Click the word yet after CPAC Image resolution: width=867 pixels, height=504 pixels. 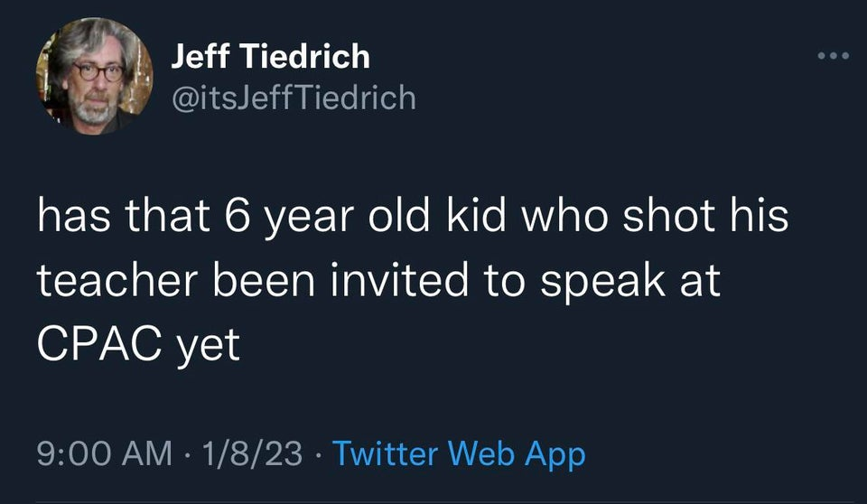click(x=209, y=346)
